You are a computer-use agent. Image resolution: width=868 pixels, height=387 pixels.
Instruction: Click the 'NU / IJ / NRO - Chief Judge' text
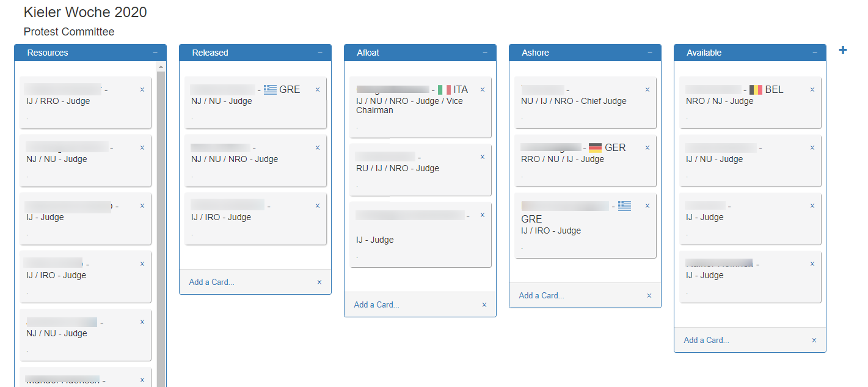point(574,101)
